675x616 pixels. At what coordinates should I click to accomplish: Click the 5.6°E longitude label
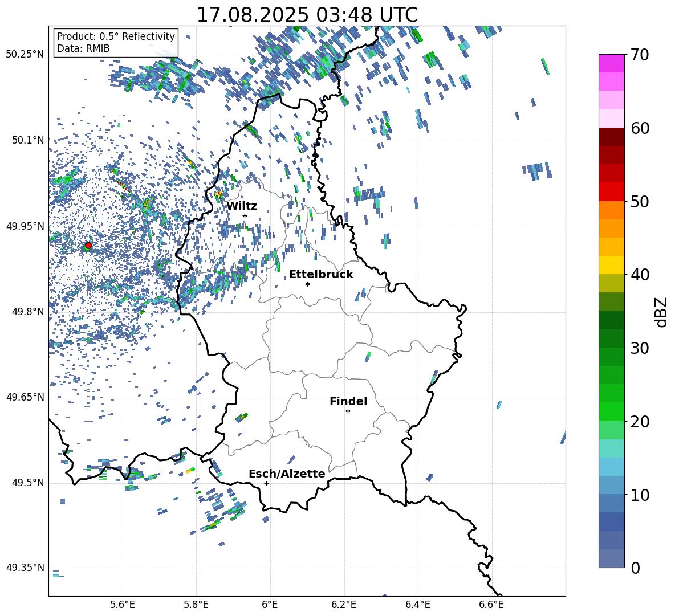click(x=123, y=605)
